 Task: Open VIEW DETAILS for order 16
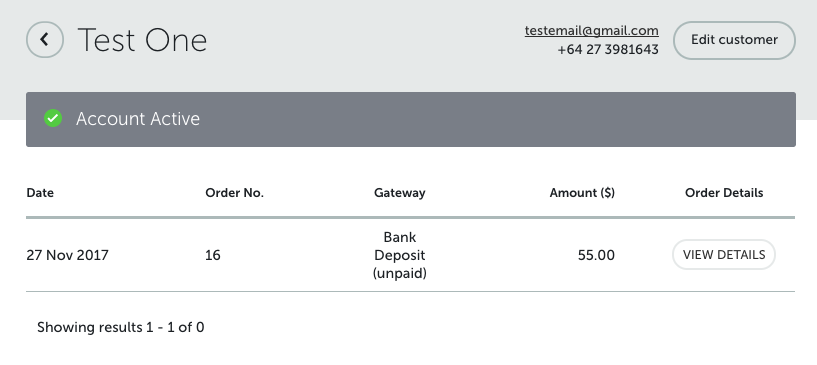point(724,255)
